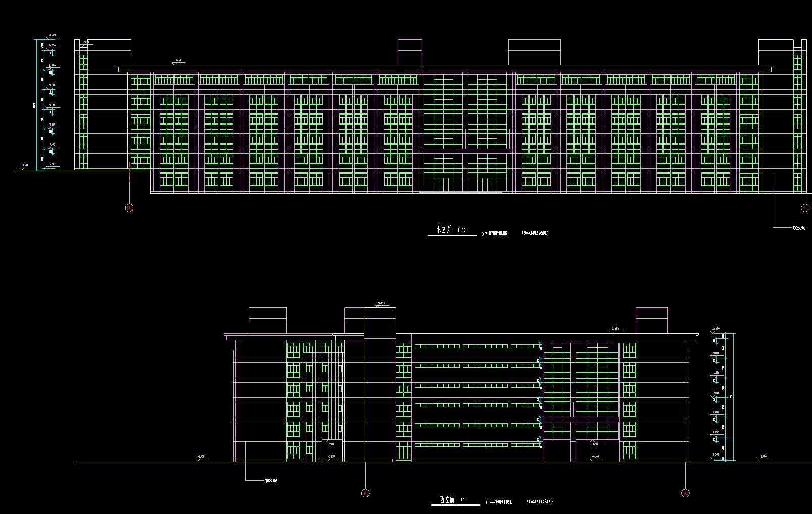Select the cyan overall height dimension line, north elevation
Screen dimensions: 812x514
coord(36,105)
